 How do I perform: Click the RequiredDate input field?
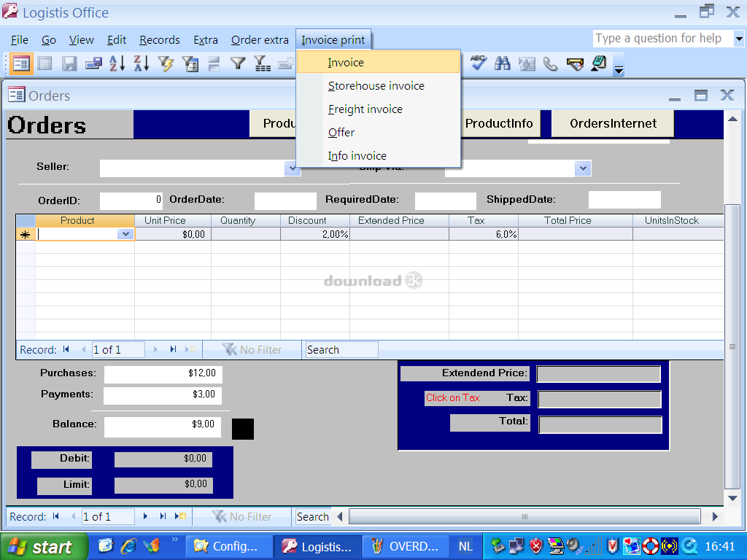point(446,201)
